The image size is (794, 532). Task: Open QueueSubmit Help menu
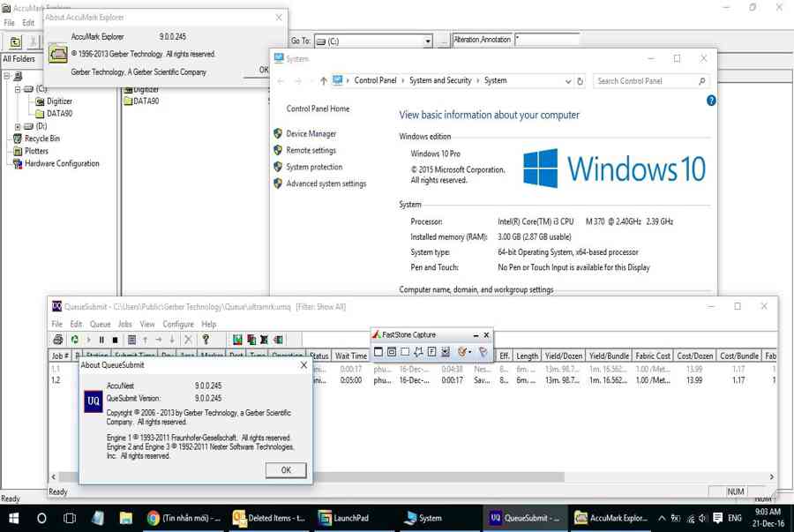coord(208,324)
